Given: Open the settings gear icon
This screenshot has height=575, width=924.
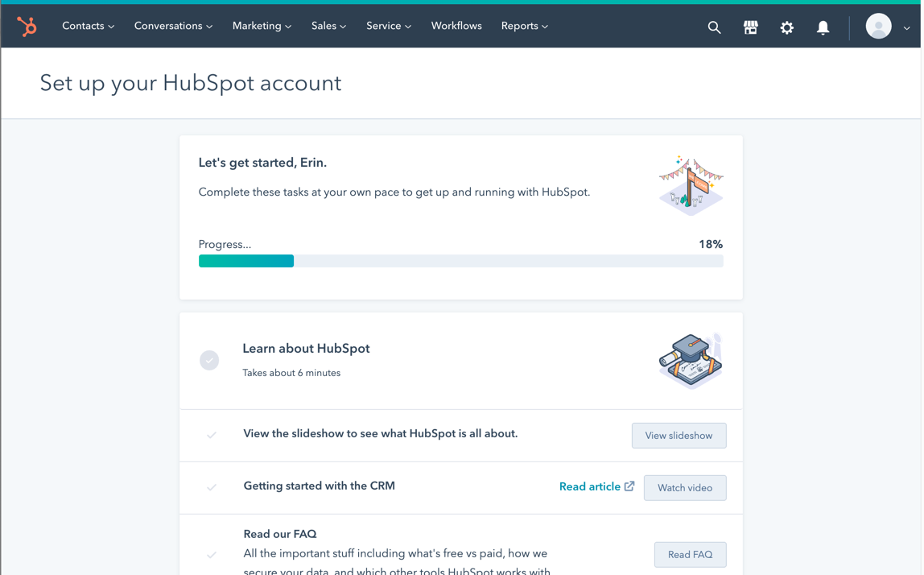Looking at the screenshot, I should pos(786,27).
